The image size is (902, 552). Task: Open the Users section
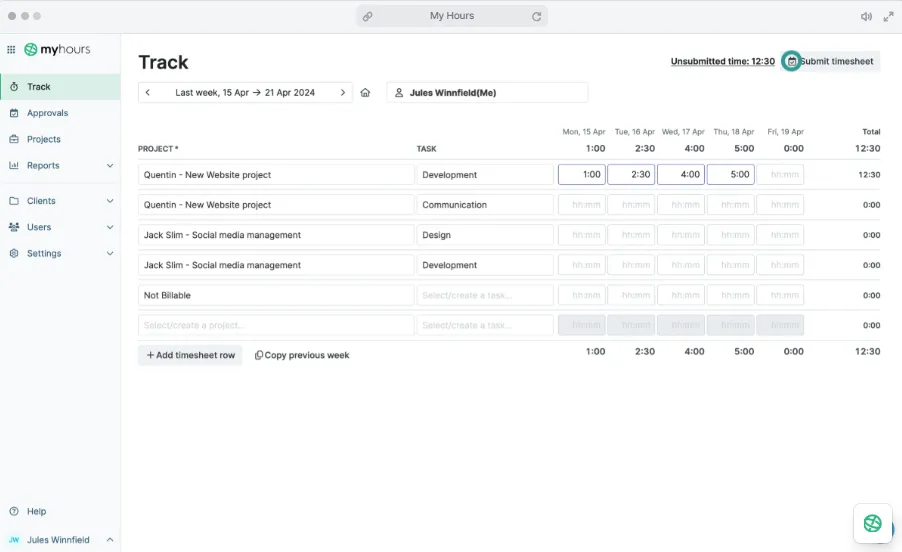[x=60, y=227]
